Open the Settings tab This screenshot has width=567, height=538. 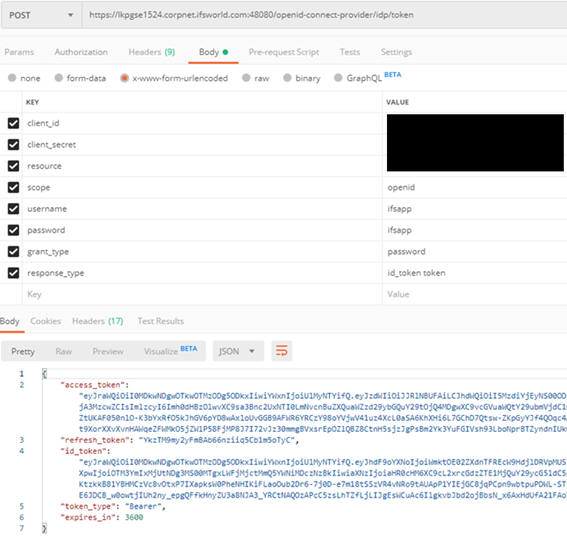coord(396,52)
